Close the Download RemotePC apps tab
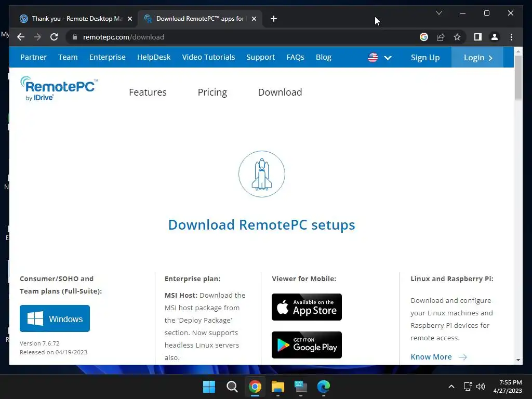532x399 pixels. pyautogui.click(x=254, y=19)
